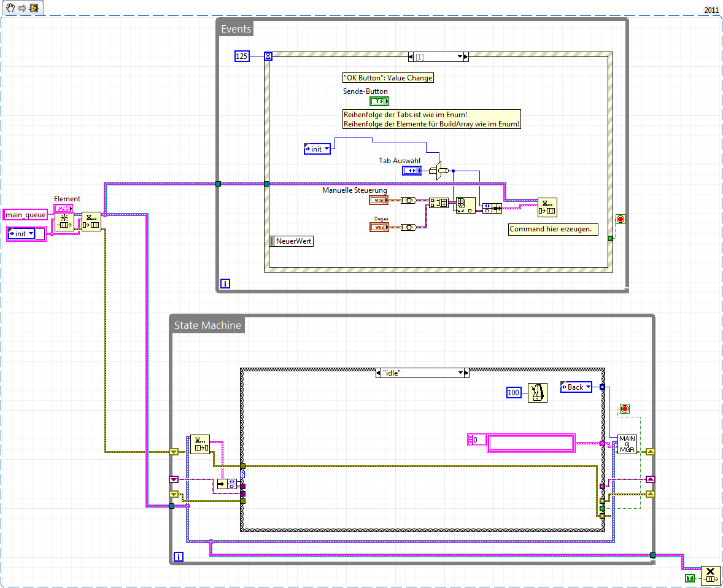Screen dimensions: 723x588
Task: Select the Release Queue node
Action: (711, 575)
